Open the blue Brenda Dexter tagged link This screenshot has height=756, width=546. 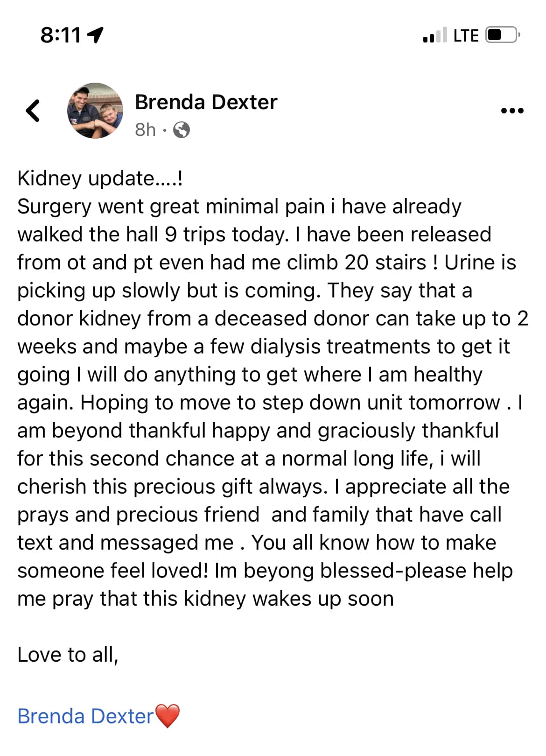[x=85, y=716]
